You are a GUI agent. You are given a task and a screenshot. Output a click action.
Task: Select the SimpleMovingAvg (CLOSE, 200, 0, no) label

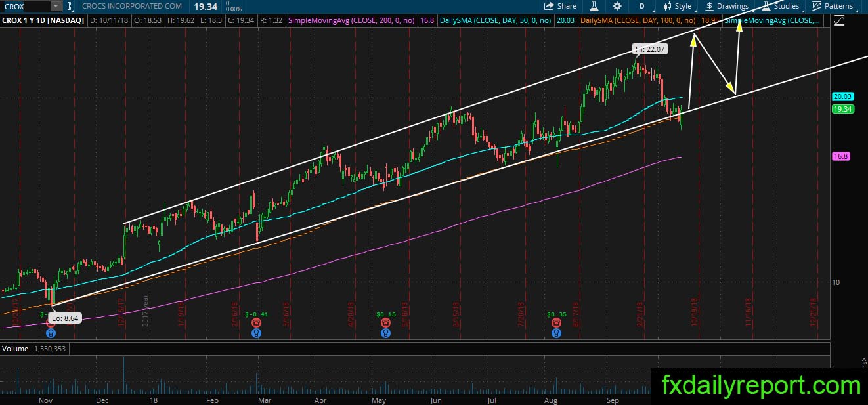351,21
